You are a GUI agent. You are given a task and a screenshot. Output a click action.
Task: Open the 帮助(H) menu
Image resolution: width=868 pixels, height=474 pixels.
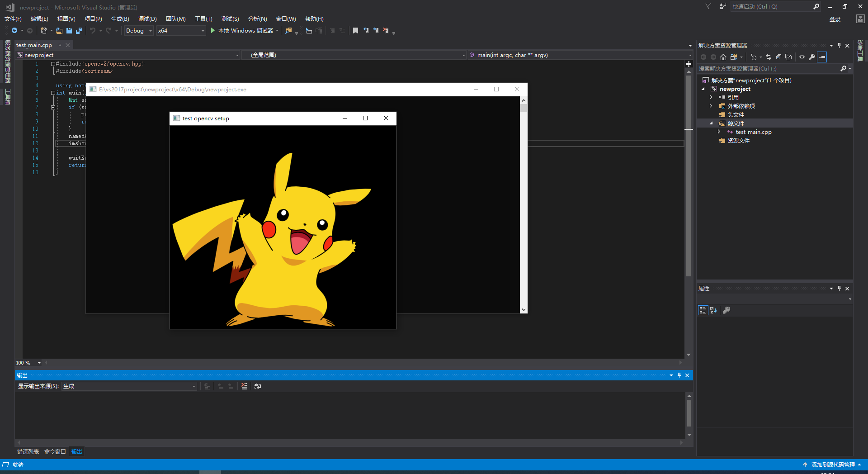[314, 19]
